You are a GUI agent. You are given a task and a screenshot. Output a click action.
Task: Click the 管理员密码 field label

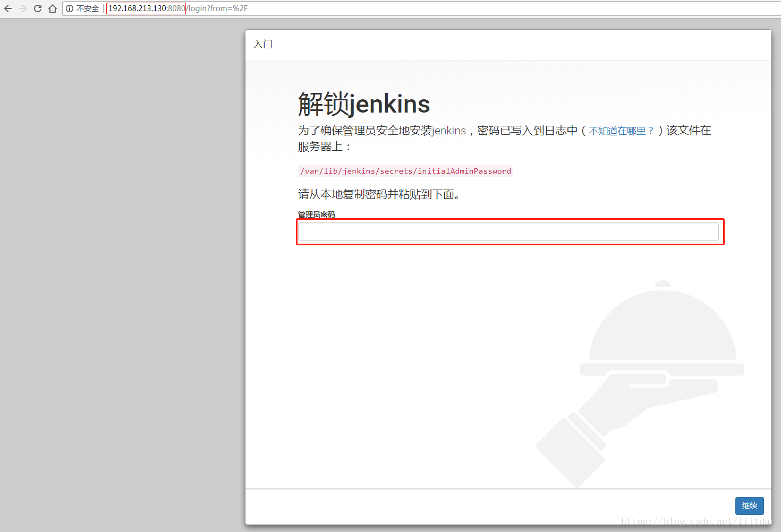(317, 214)
